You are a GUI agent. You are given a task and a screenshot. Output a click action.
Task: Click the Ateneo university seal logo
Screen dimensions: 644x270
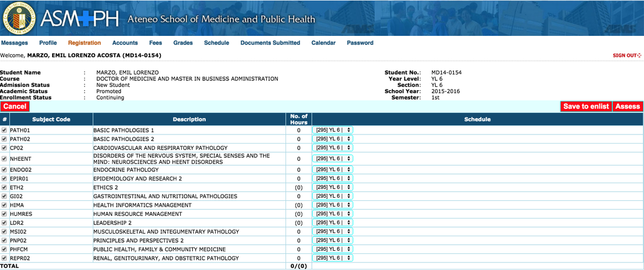point(19,18)
